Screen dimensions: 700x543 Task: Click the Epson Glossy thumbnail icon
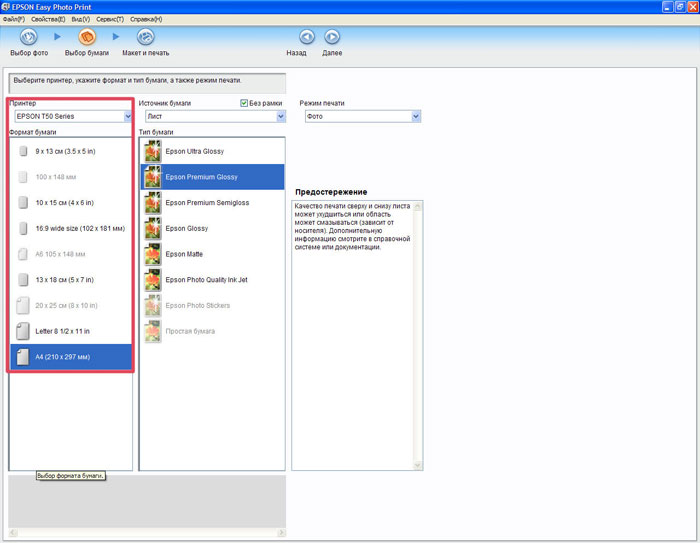pyautogui.click(x=153, y=229)
